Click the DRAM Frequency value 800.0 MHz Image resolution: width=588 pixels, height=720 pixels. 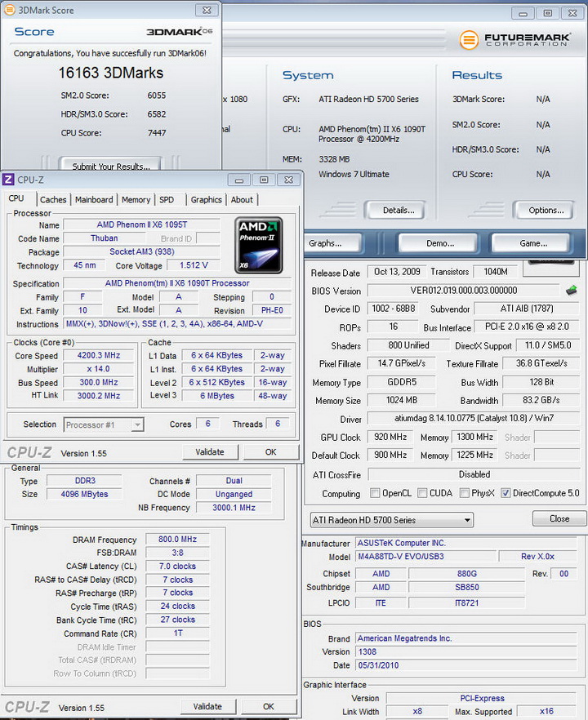pos(177,539)
